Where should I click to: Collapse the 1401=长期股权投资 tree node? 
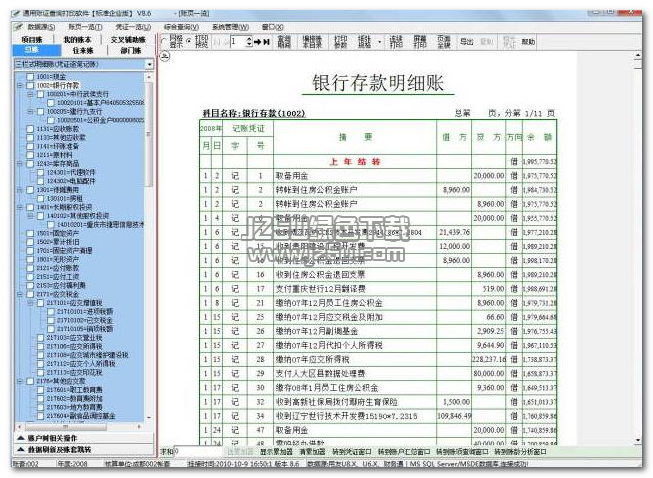point(20,207)
